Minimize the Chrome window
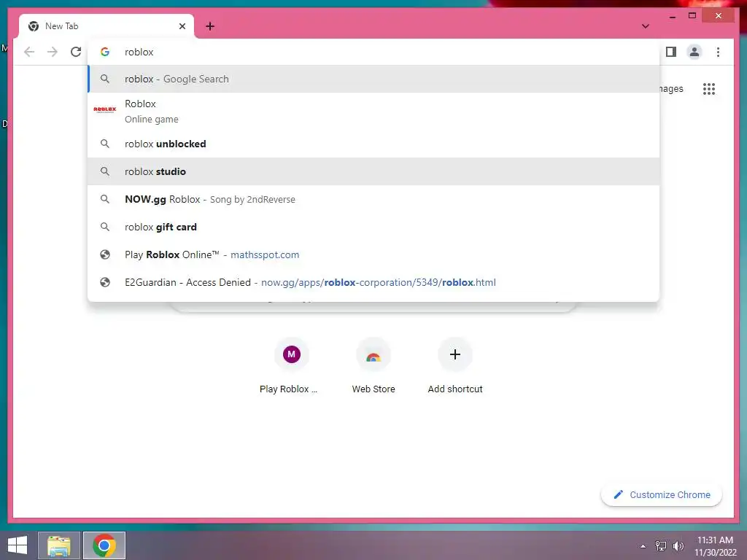 pyautogui.click(x=672, y=16)
